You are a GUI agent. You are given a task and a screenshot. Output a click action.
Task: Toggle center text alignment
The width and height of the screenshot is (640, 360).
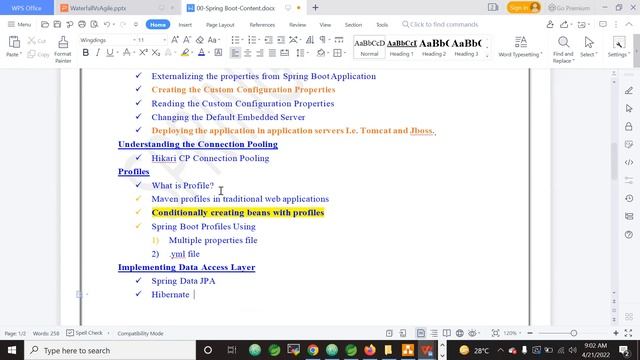[248, 53]
